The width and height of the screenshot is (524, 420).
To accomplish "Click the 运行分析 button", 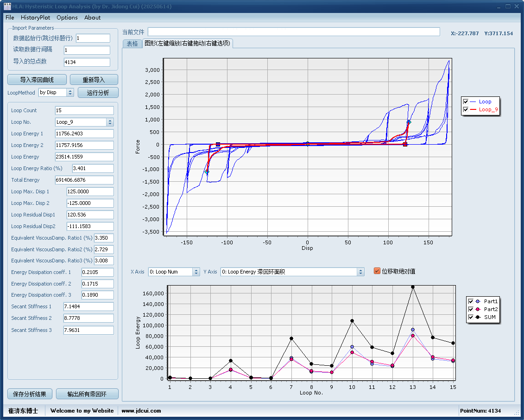I will tap(98, 93).
